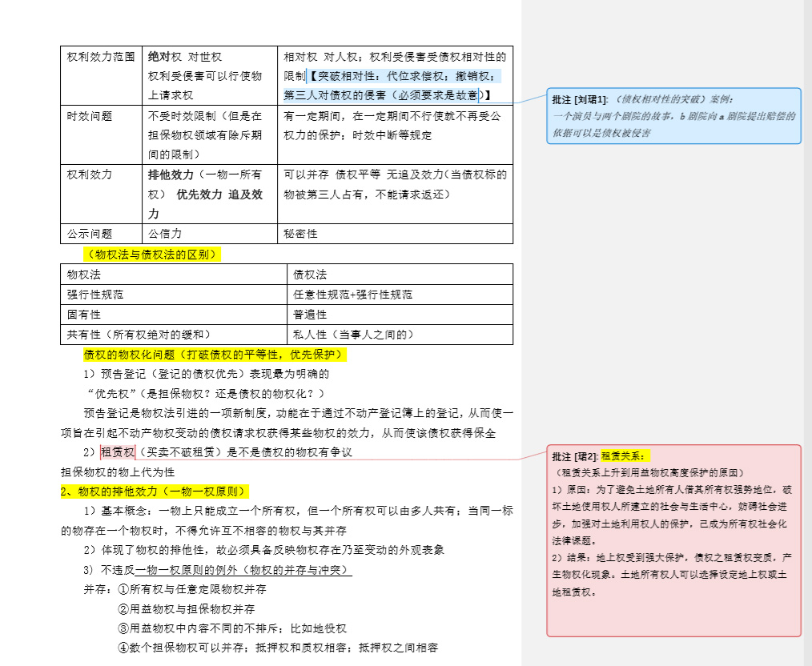Click the vertical scrollbar on the right edge
Viewport: 812px width, 666px height.
(x=807, y=320)
